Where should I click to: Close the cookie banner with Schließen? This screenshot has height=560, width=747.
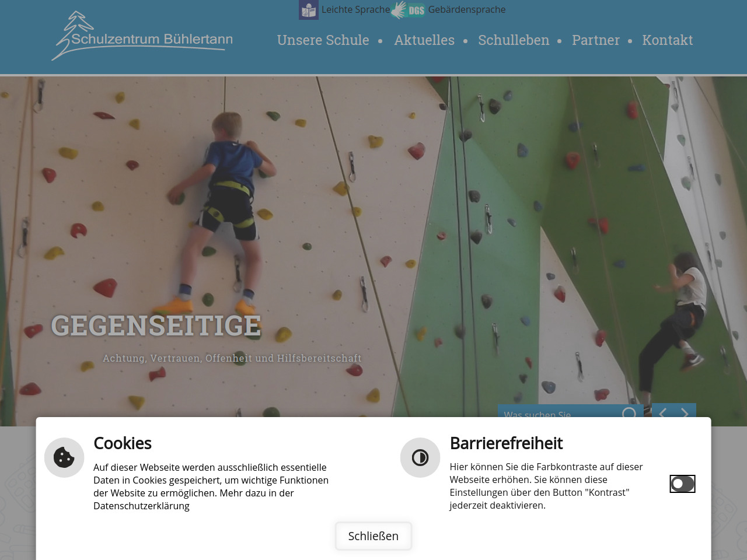pyautogui.click(x=373, y=536)
